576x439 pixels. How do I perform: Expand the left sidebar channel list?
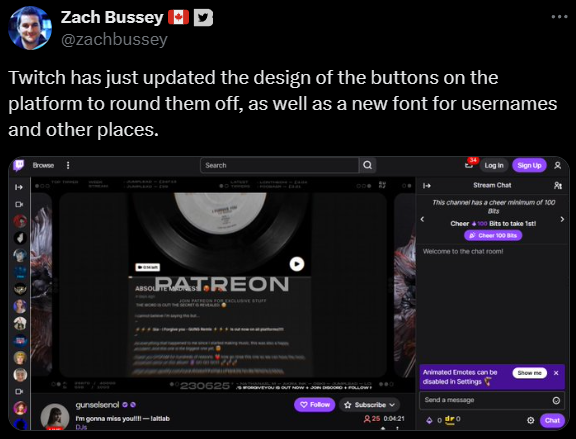pos(19,187)
